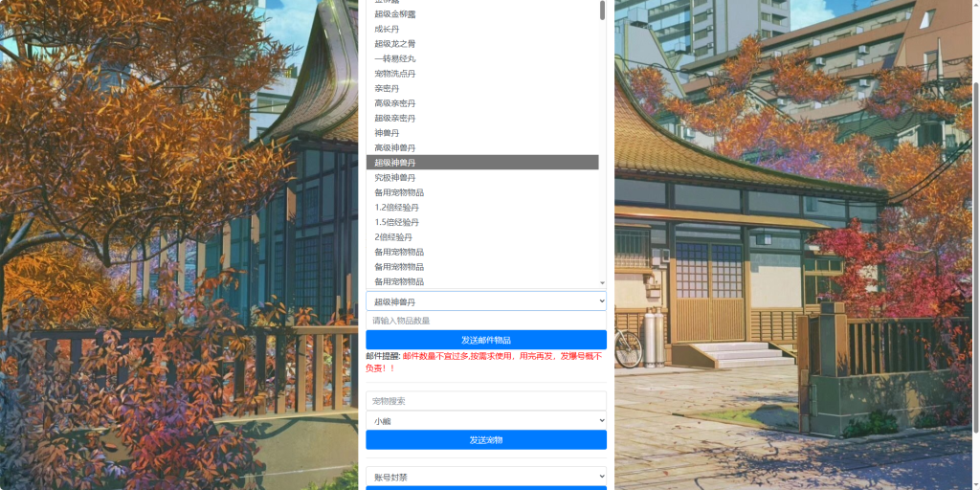Focus the 请输入物品数量 quantity field
980x490 pixels.
[486, 321]
